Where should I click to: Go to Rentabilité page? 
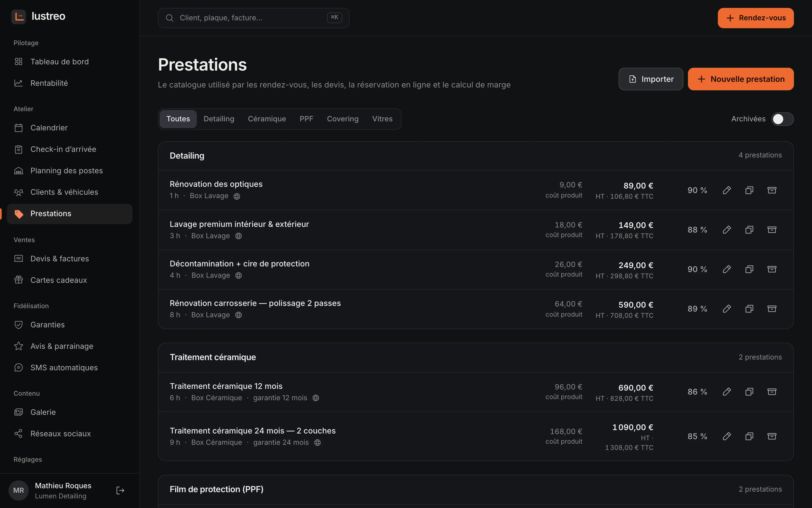tap(69, 83)
